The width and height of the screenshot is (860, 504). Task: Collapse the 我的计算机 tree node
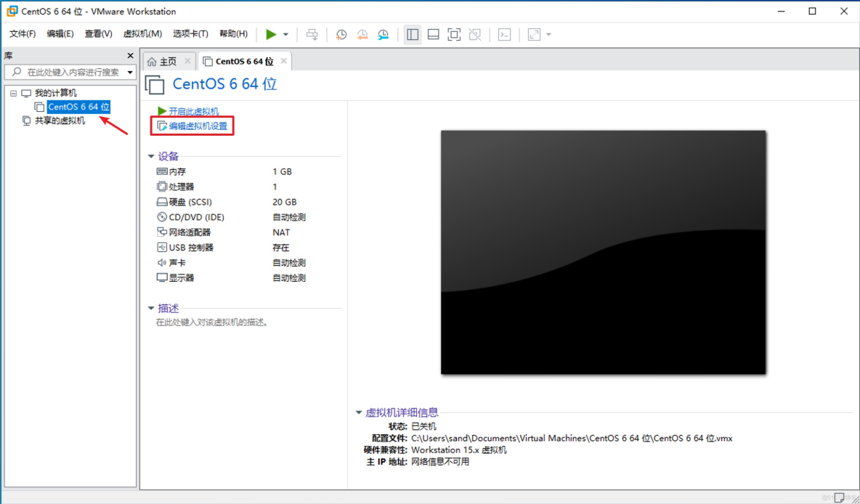tap(14, 93)
